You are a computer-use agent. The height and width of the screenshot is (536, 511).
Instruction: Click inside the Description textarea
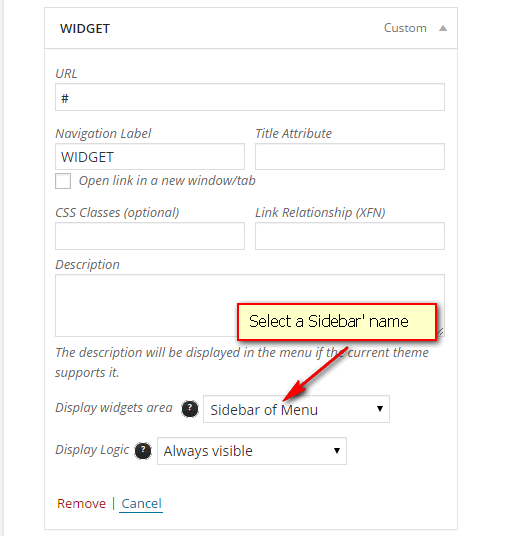[x=146, y=305]
